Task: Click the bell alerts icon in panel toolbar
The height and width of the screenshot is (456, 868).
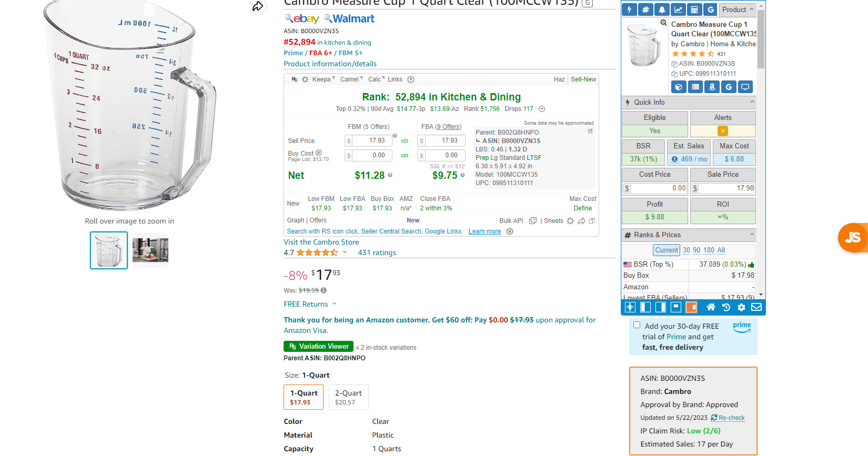Action: click(662, 9)
